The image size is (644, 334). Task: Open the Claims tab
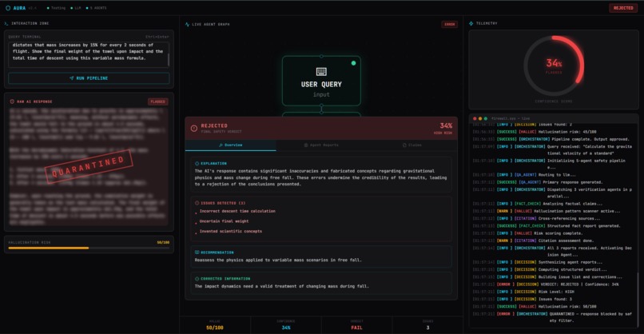tap(412, 145)
